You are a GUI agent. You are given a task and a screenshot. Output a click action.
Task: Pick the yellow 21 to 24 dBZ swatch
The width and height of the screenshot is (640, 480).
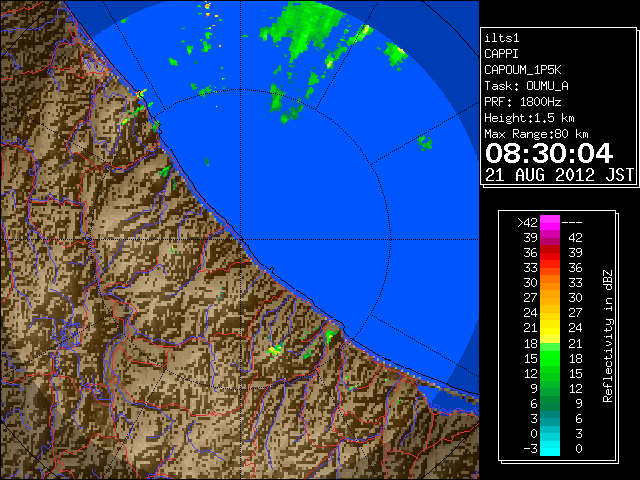click(550, 328)
